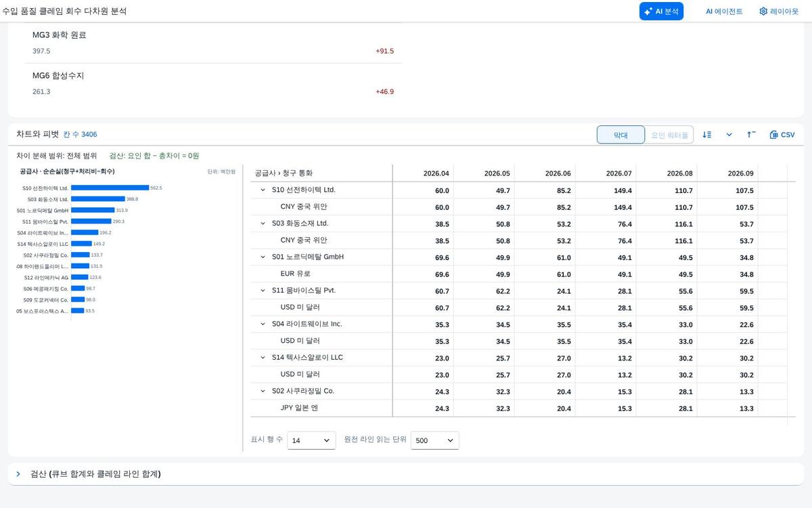Viewport: 812px width, 508px height.
Task: Collapse the S02 사쿠라정밀 Co. row
Action: 263,391
